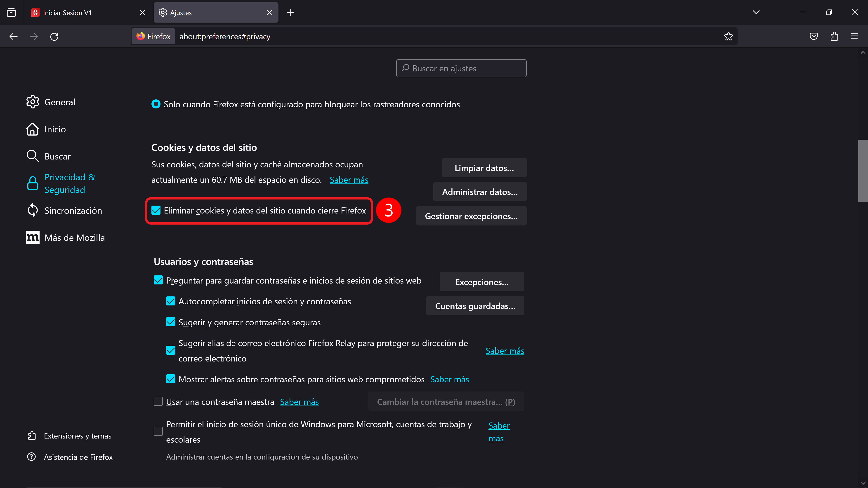Enable Windows single sign-on checkbox

pos(158,432)
